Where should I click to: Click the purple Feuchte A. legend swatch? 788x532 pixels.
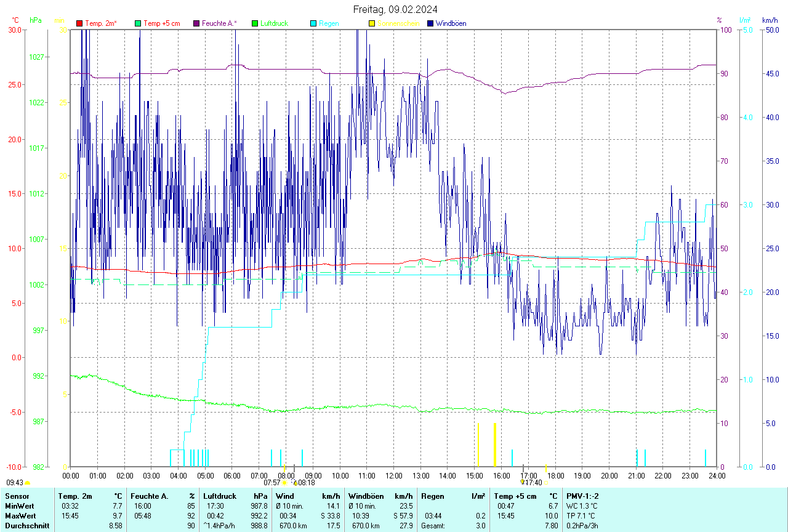(x=196, y=23)
